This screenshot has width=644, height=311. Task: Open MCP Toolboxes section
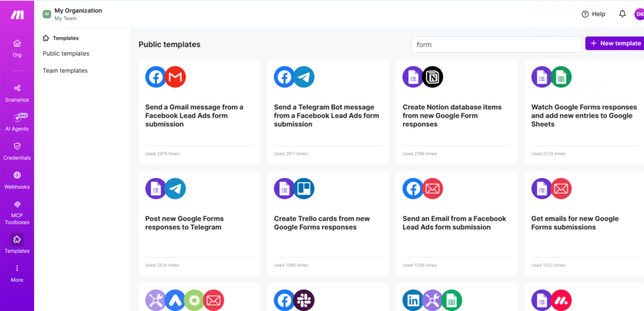point(17,213)
